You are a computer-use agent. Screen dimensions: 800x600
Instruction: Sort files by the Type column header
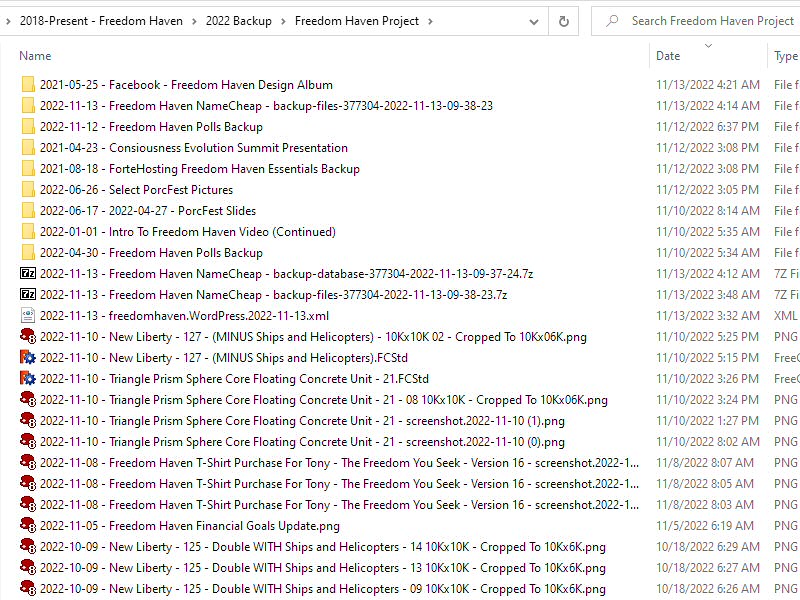tap(786, 56)
